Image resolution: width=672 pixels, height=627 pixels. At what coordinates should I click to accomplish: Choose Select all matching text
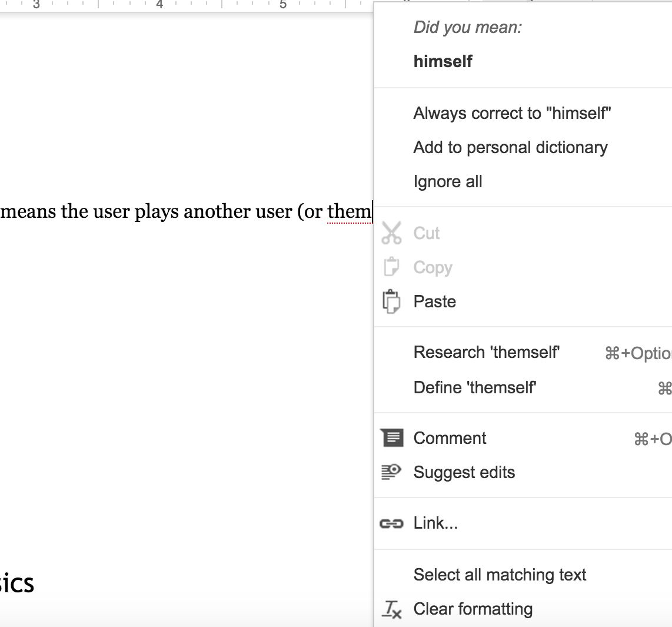pyautogui.click(x=500, y=575)
